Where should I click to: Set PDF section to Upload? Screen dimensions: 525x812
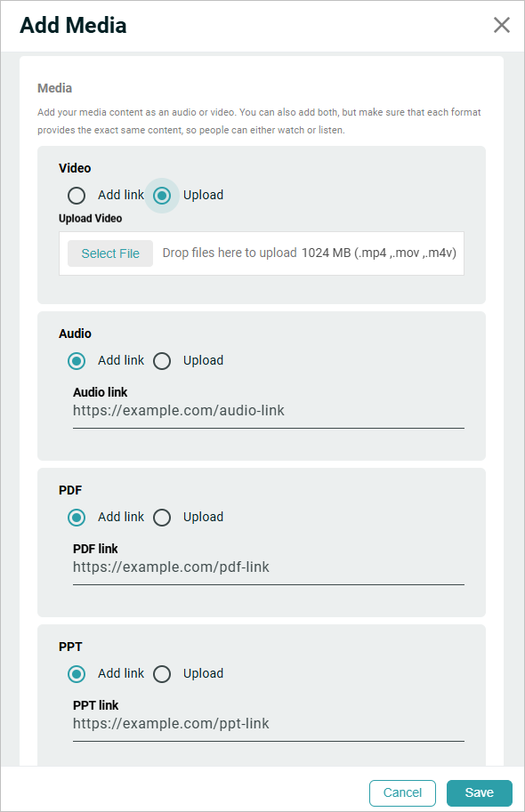[x=162, y=518]
